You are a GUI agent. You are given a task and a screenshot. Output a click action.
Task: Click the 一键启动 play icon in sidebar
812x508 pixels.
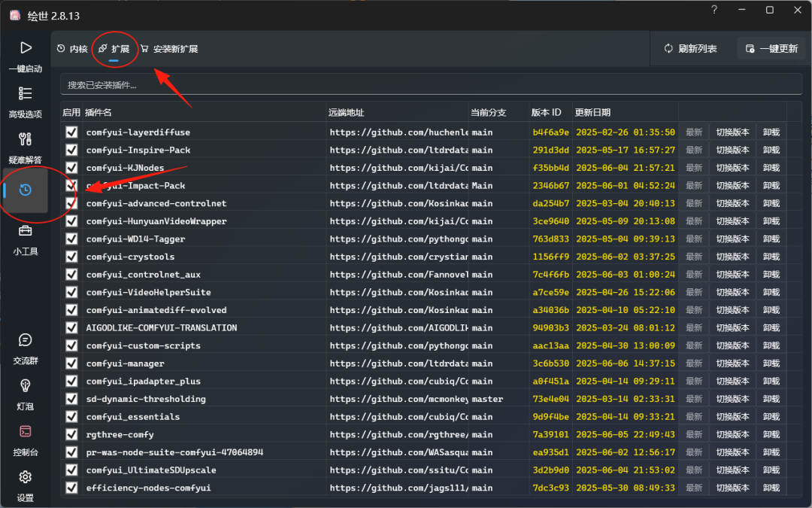click(26, 48)
